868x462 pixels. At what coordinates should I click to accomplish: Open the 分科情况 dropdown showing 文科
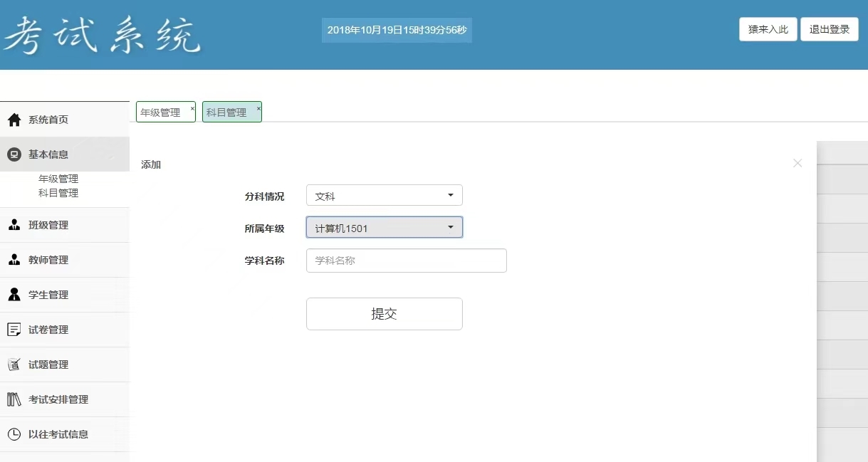(384, 194)
